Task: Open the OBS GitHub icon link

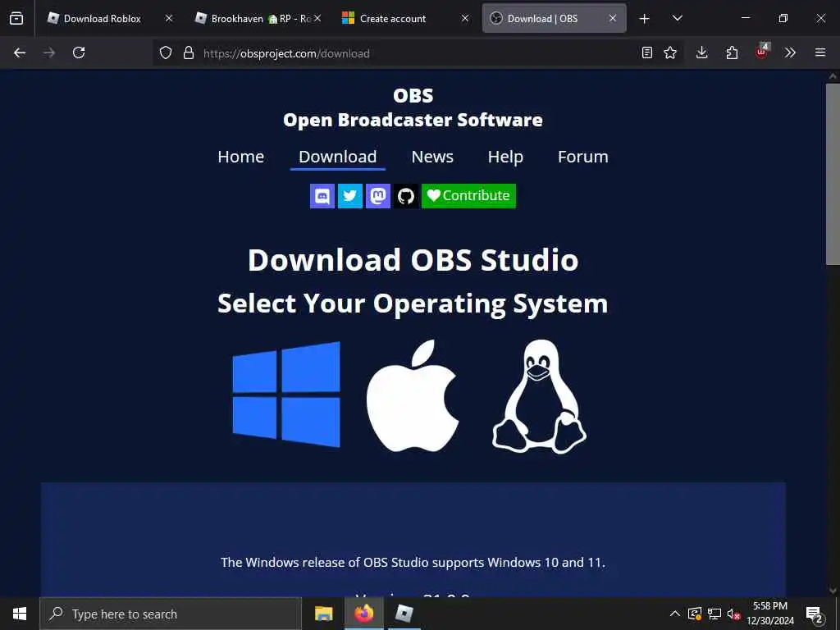Action: 405,196
